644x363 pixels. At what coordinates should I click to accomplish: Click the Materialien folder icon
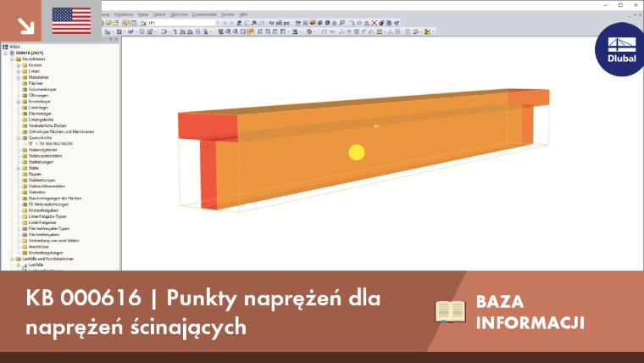25,77
